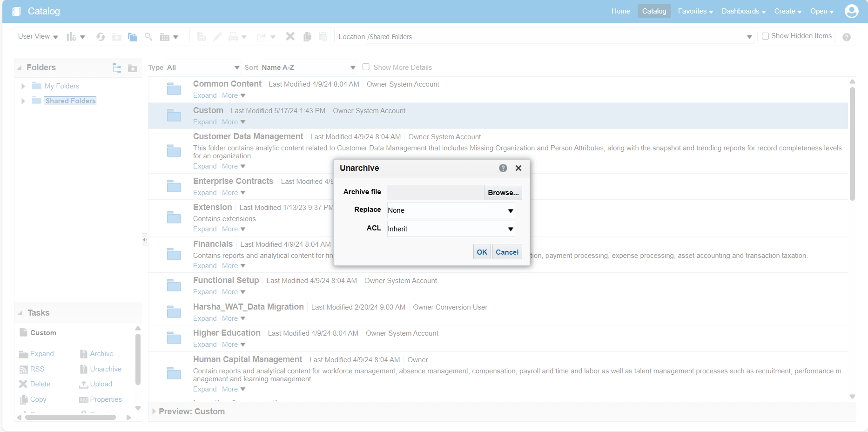Click the Archive file input field
Screen dimensions: 868x432
tap(435, 192)
